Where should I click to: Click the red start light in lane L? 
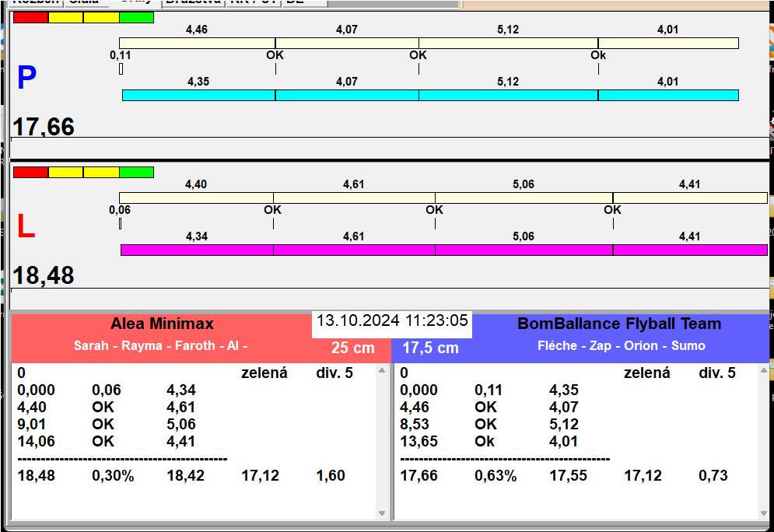coord(30,172)
